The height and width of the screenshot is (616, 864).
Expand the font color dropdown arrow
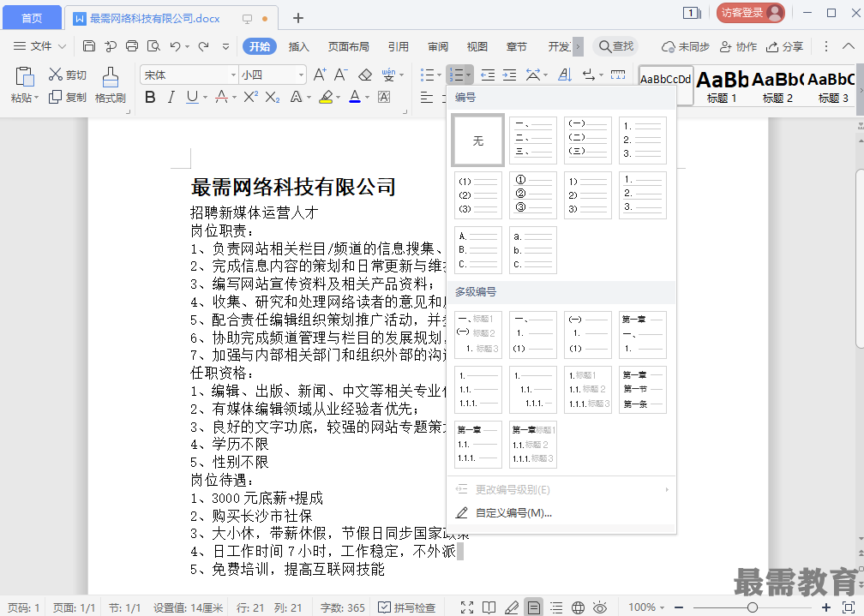[368, 98]
